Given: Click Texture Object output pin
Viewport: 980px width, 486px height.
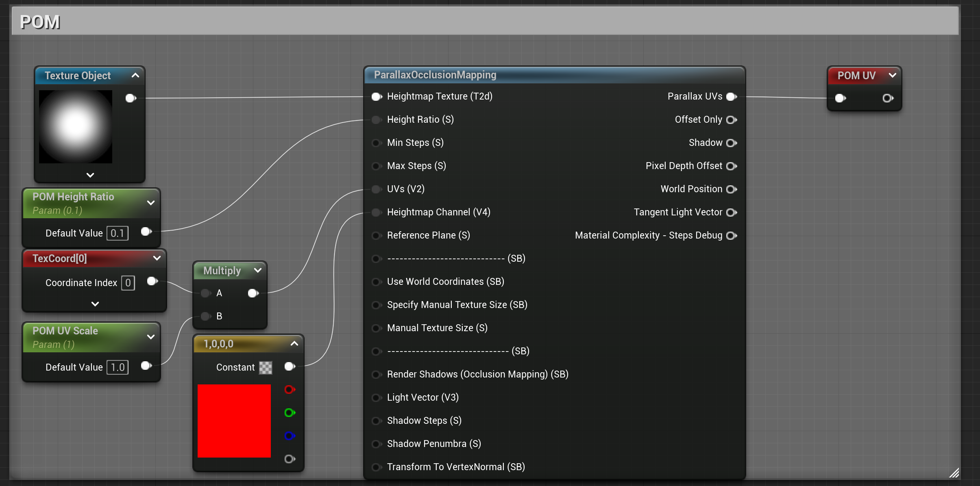Looking at the screenshot, I should [131, 98].
